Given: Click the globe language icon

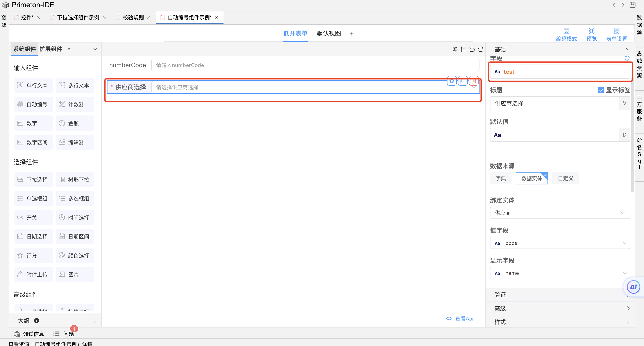Looking at the screenshot, I should point(455,49).
